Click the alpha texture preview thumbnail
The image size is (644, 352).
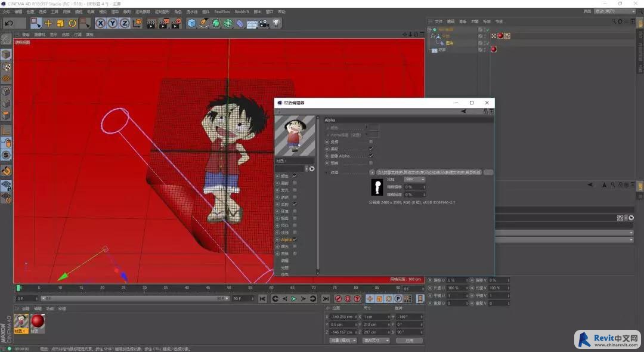pyautogui.click(x=377, y=187)
